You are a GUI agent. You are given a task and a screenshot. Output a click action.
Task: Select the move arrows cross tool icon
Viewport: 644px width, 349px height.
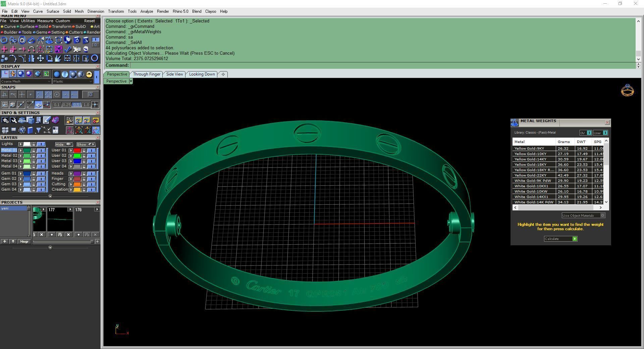pyautogui.click(x=40, y=58)
